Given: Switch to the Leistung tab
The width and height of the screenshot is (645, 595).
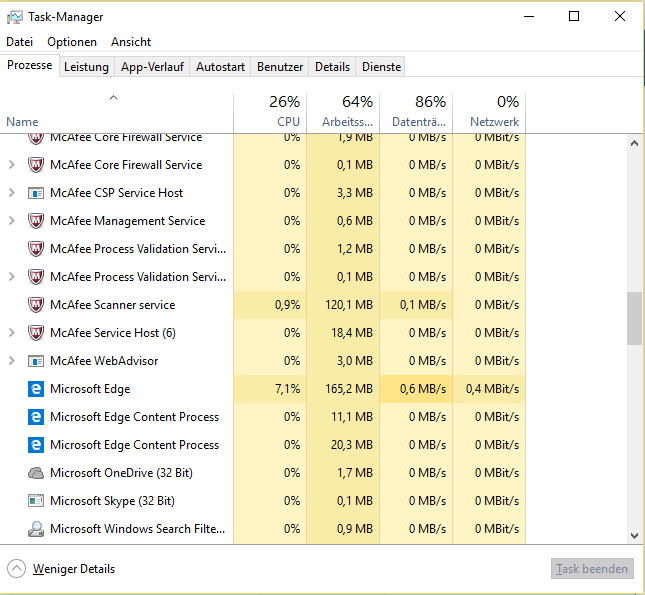Looking at the screenshot, I should [x=86, y=67].
